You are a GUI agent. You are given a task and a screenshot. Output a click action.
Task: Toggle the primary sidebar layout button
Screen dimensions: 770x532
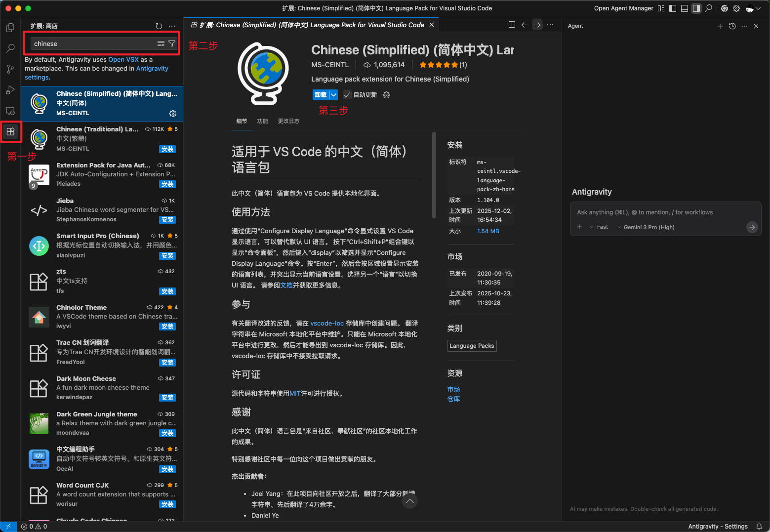click(673, 8)
